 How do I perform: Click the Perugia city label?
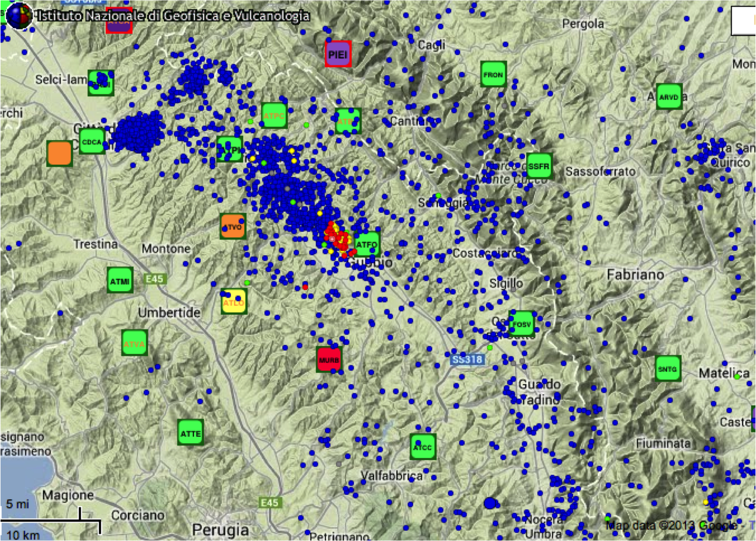[220, 530]
